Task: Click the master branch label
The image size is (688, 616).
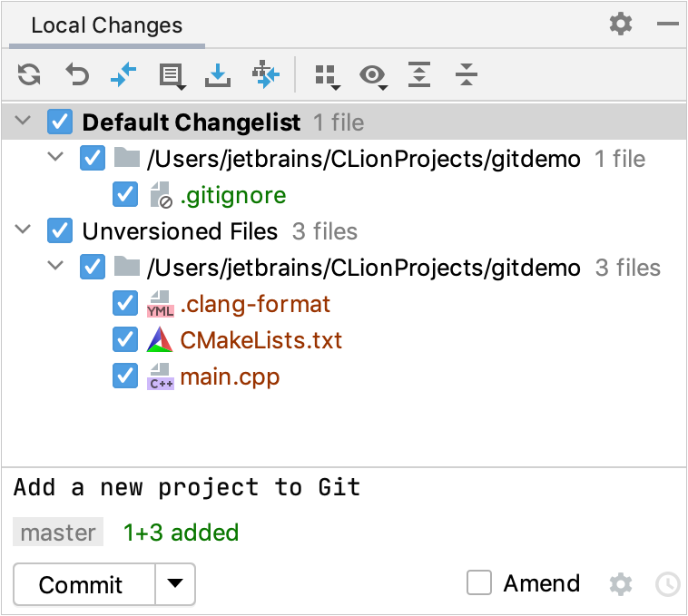Action: (58, 533)
